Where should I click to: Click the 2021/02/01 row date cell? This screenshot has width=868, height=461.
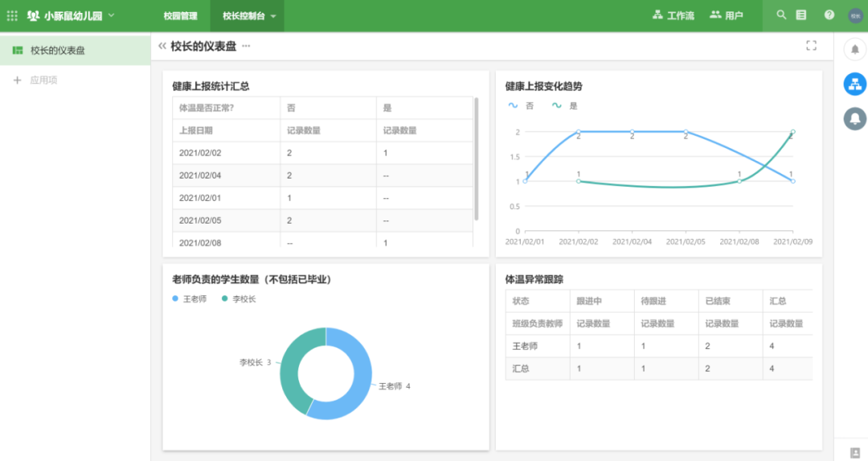point(226,198)
